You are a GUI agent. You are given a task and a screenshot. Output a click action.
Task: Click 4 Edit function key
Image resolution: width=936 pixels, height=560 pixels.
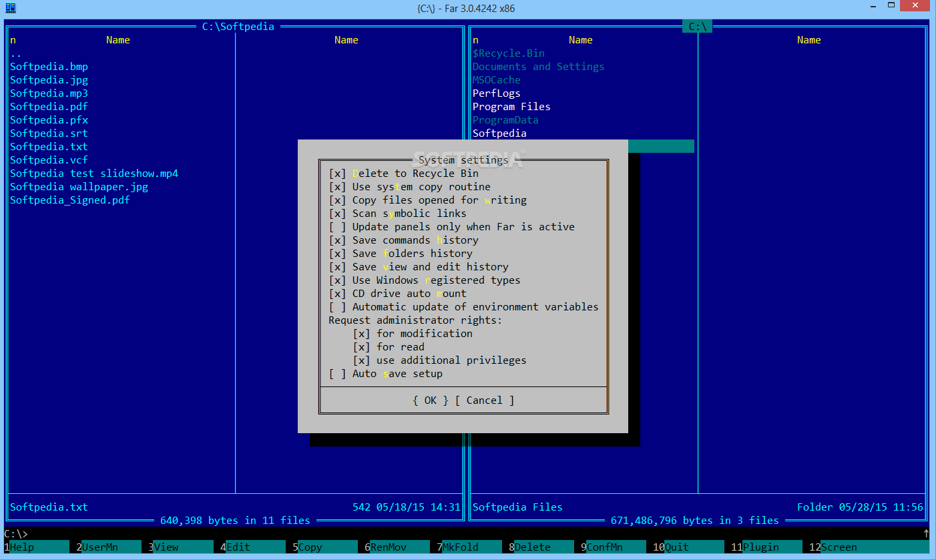point(253,547)
